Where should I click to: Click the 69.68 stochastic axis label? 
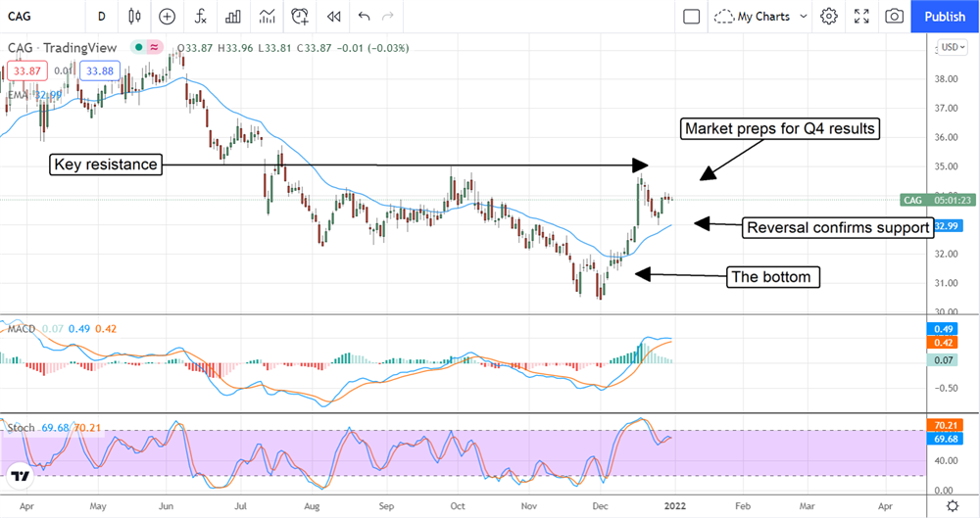click(x=946, y=439)
